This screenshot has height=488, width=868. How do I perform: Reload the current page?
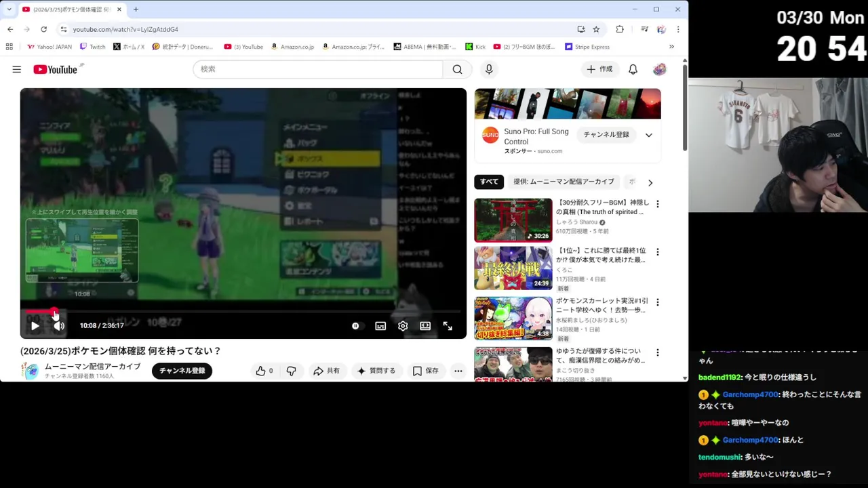tap(43, 29)
